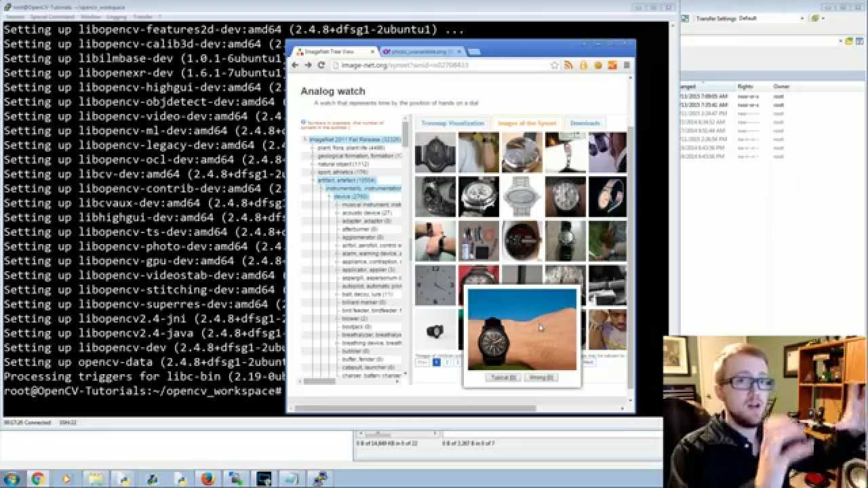Select the artifact, artefact tree node

(347, 180)
